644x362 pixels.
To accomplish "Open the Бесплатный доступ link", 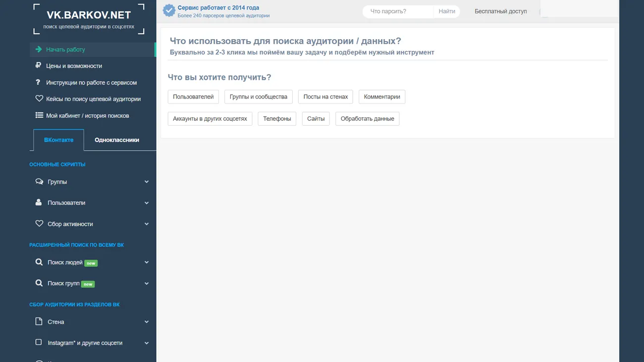I will click(x=500, y=11).
